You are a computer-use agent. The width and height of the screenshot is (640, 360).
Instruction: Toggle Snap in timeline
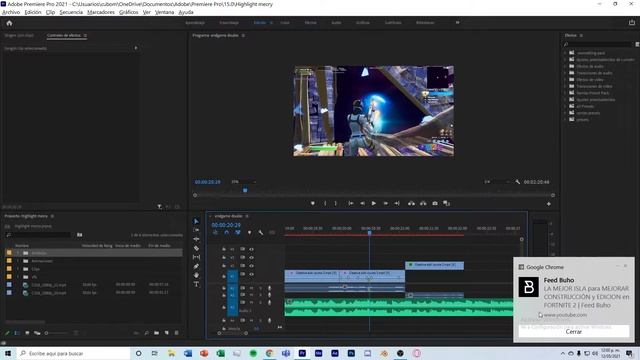click(227, 233)
